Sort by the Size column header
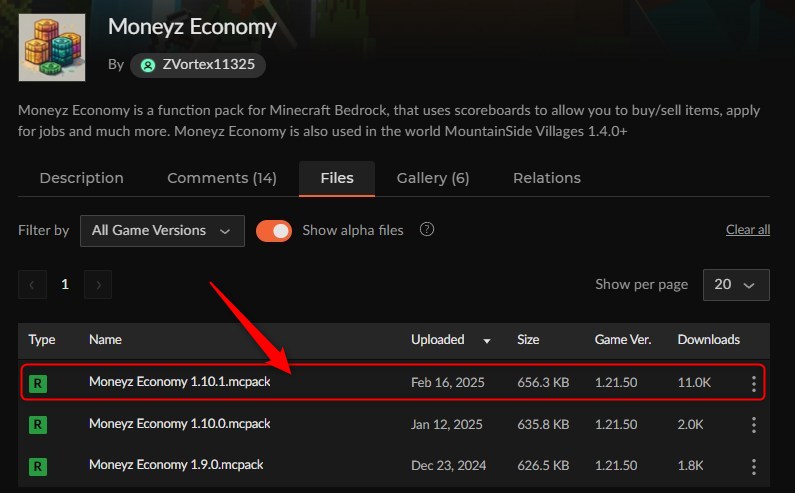The height and width of the screenshot is (493, 795). click(528, 340)
